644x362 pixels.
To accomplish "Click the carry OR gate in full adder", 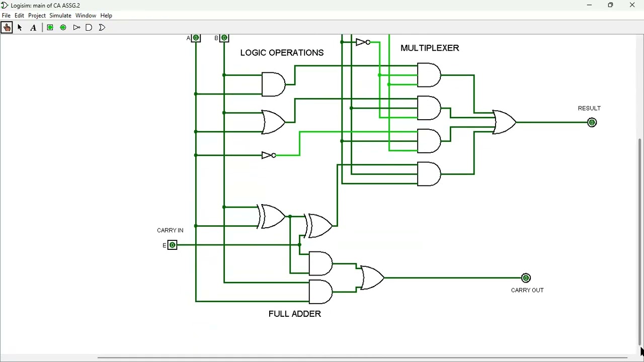I will (372, 278).
